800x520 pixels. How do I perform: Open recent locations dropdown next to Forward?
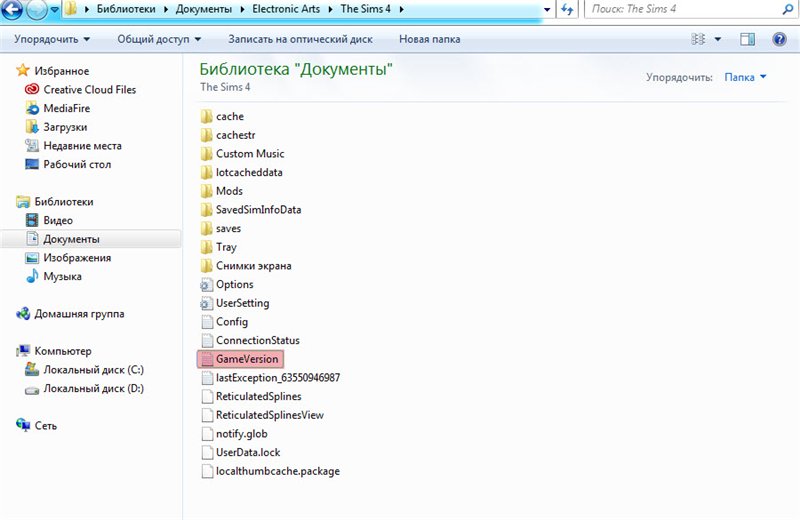(x=54, y=10)
